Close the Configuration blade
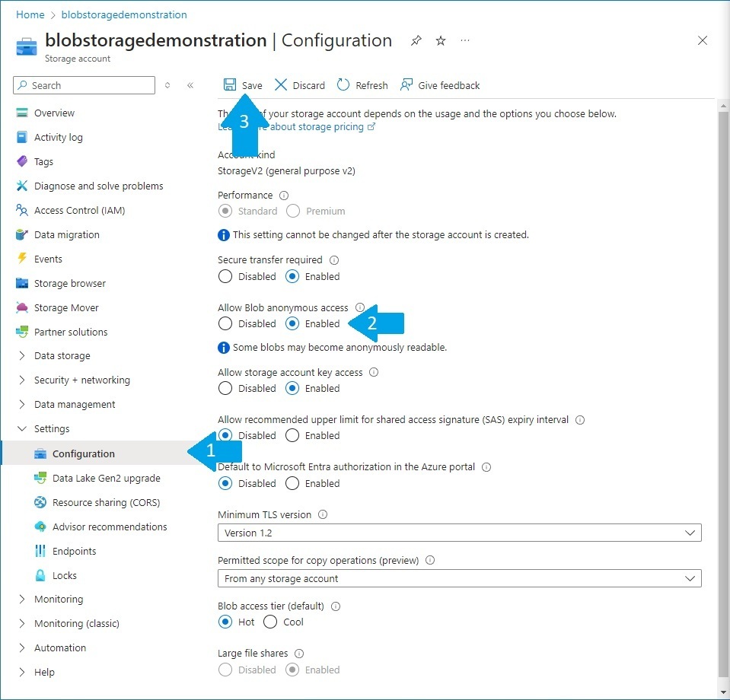730x700 pixels. pyautogui.click(x=703, y=40)
